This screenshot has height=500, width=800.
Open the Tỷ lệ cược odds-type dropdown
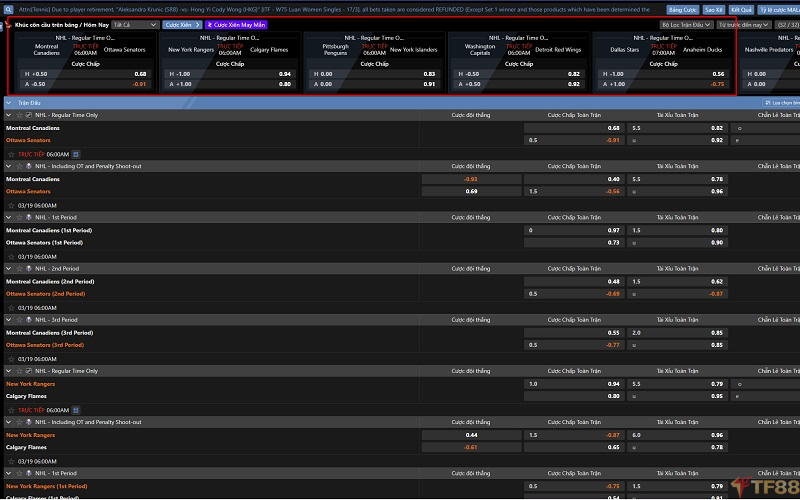coord(779,10)
